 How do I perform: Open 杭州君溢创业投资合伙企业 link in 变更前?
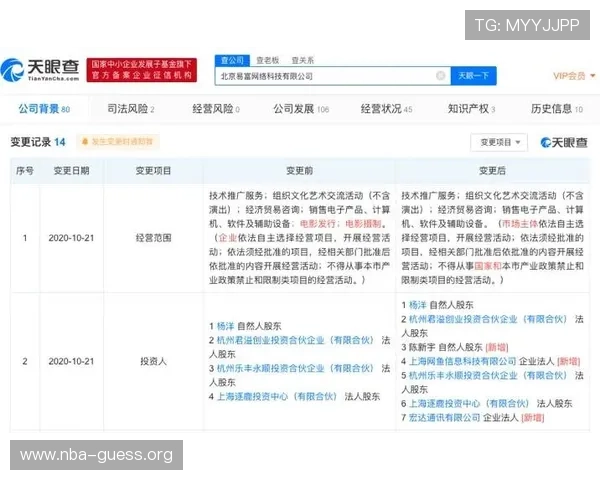coord(295,340)
